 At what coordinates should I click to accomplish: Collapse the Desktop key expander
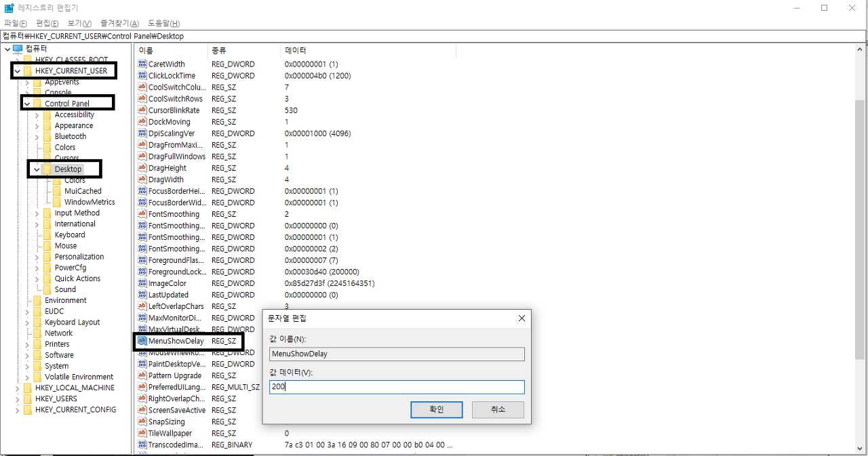(x=37, y=169)
